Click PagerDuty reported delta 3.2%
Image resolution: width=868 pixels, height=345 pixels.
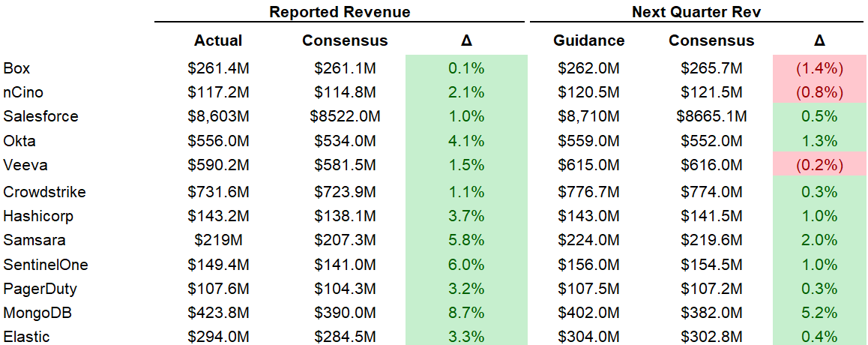coord(466,289)
